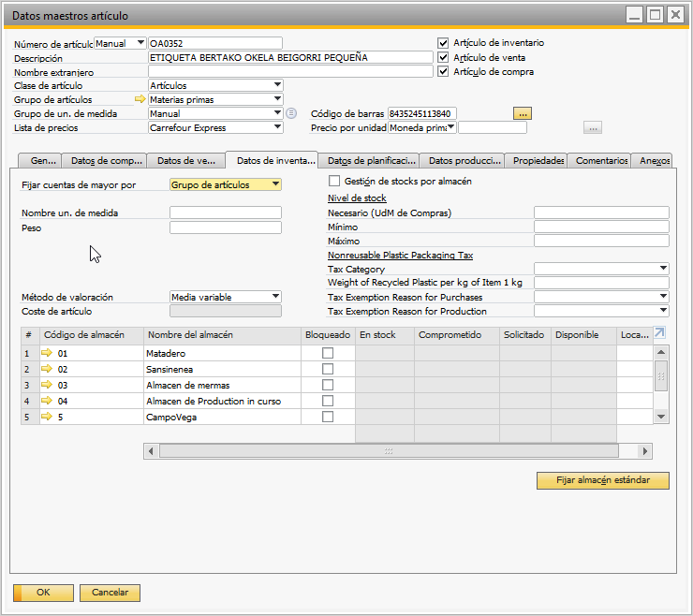Click the Nivel de stock link
This screenshot has width=693, height=616.
(x=357, y=198)
